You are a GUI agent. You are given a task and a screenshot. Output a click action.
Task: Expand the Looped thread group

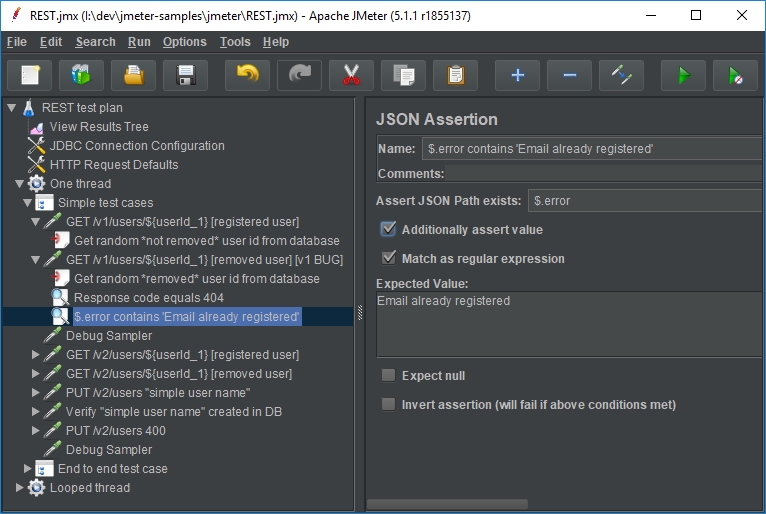[20, 488]
